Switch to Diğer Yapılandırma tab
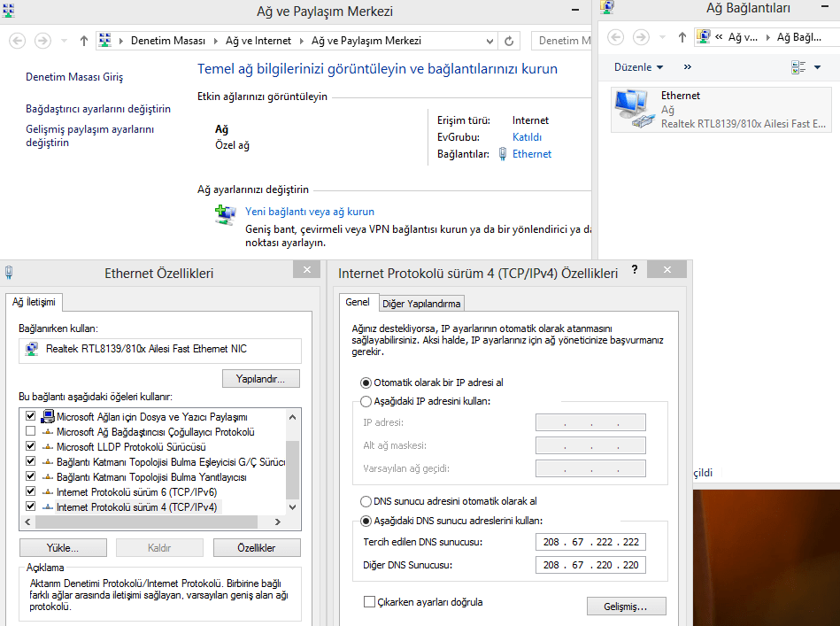The image size is (840, 626). click(x=421, y=304)
